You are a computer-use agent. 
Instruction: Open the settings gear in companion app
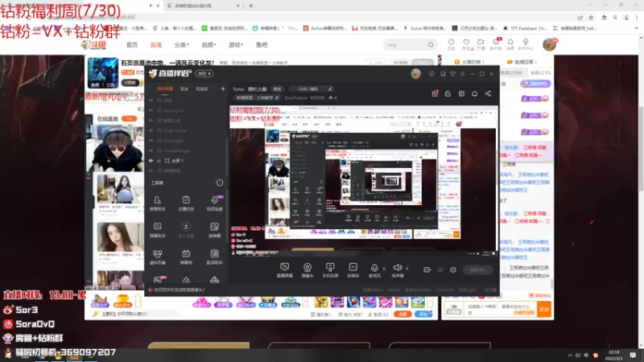pos(453,269)
